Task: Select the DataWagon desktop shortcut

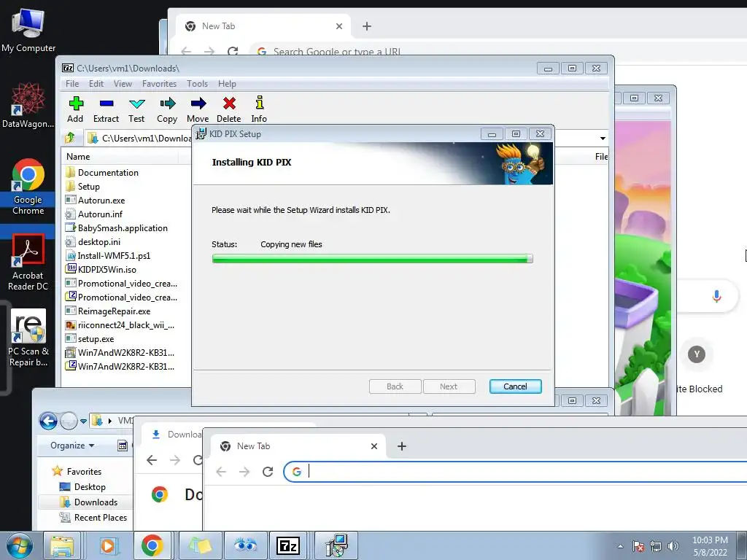Action: tap(28, 105)
